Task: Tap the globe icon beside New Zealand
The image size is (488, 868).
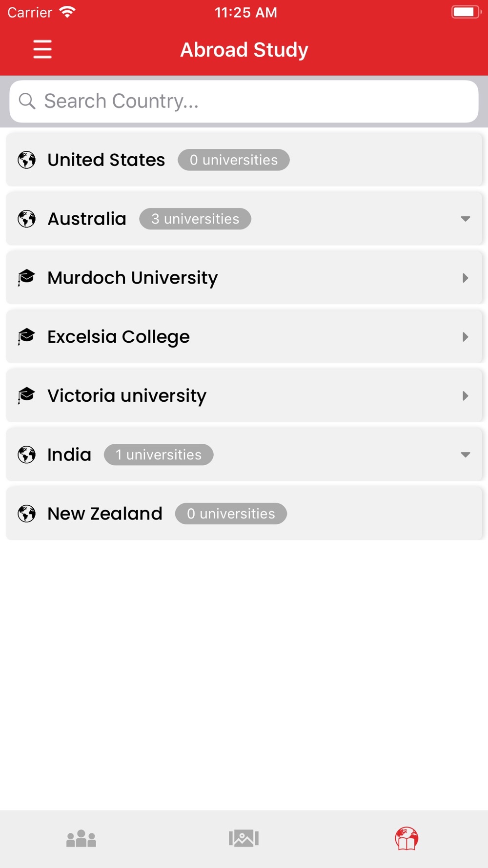Action: point(27,514)
